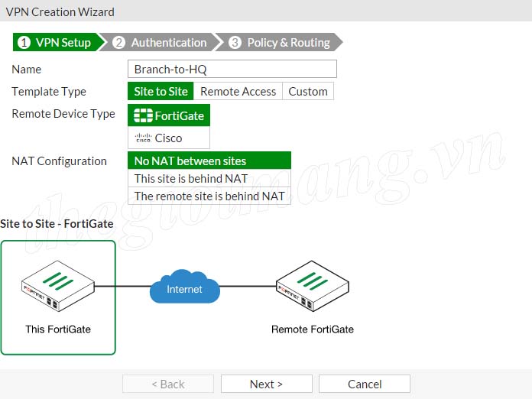Select FortiGate as remote device type
Viewport: 532px width, 399px height.
(169, 115)
